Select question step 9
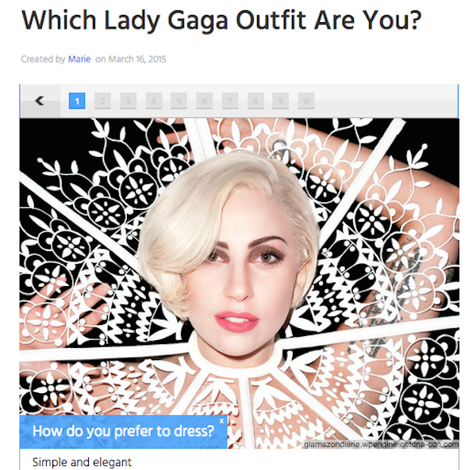Image resolution: width=476 pixels, height=470 pixels. click(281, 101)
